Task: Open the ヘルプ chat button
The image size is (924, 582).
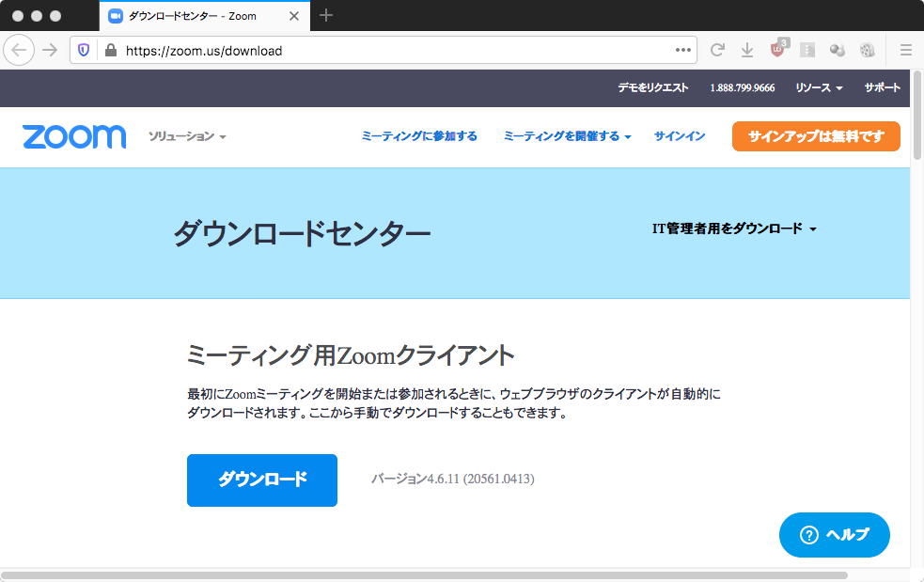Action: coord(835,534)
